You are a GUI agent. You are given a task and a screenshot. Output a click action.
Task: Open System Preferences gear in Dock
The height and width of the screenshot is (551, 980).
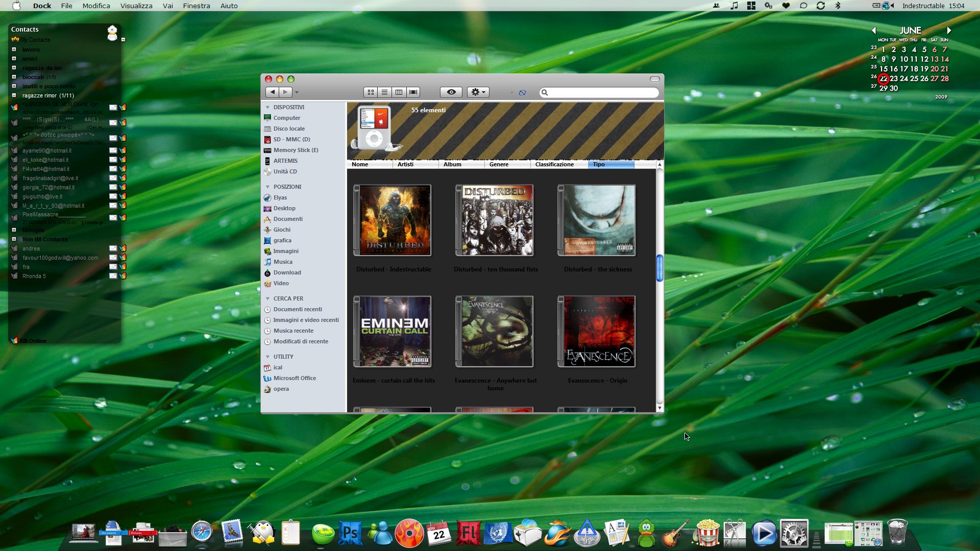pyautogui.click(x=794, y=533)
